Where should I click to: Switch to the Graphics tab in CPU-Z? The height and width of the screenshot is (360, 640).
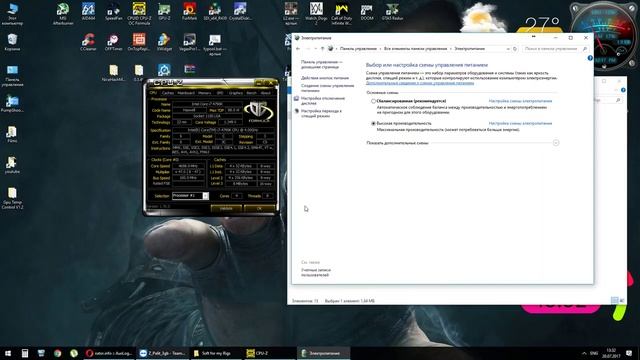[x=236, y=93]
